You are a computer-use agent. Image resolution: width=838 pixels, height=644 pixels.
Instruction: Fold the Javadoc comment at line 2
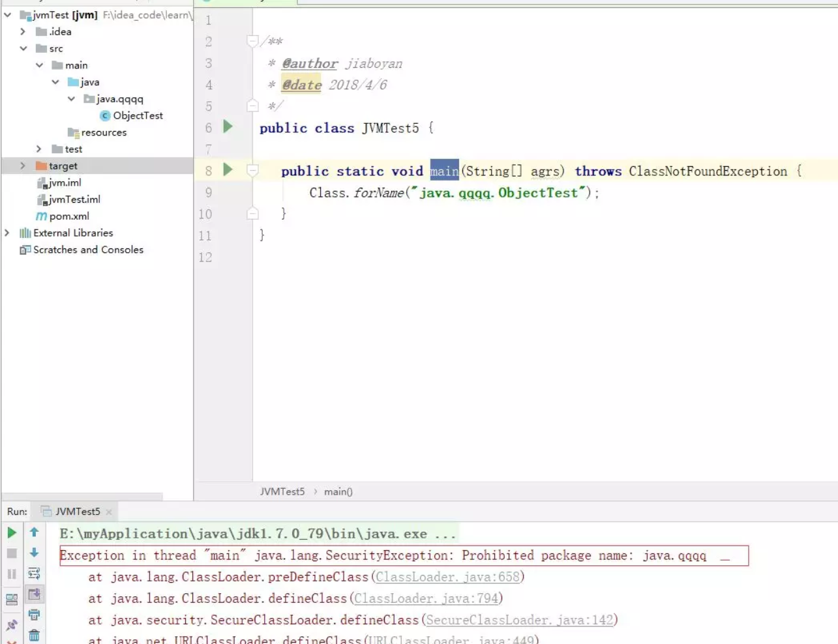pos(252,41)
